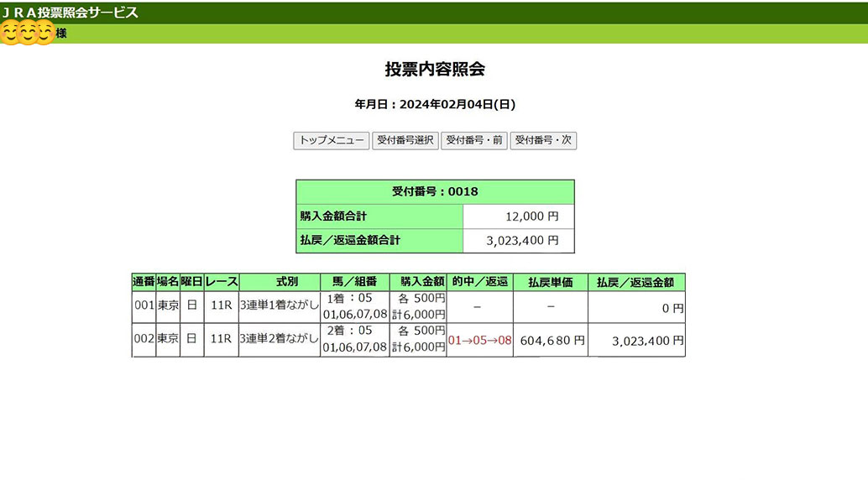Click the トップメニュー button
The width and height of the screenshot is (868, 480).
coord(331,141)
